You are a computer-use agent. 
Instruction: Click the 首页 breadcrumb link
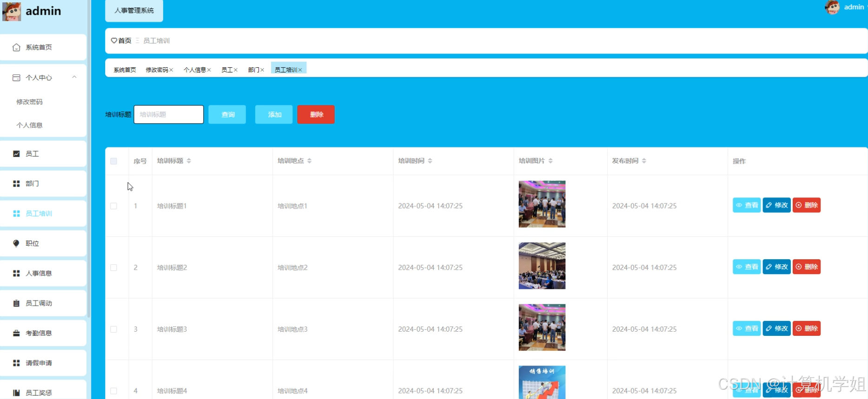click(x=125, y=40)
